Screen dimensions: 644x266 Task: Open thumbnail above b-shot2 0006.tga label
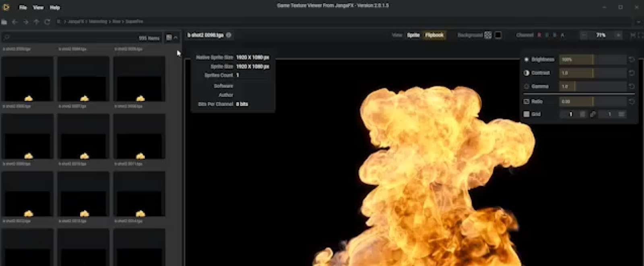coord(28,79)
